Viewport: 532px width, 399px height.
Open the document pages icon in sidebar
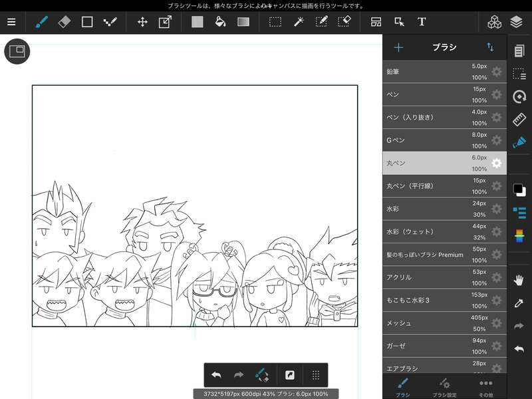coord(519,51)
